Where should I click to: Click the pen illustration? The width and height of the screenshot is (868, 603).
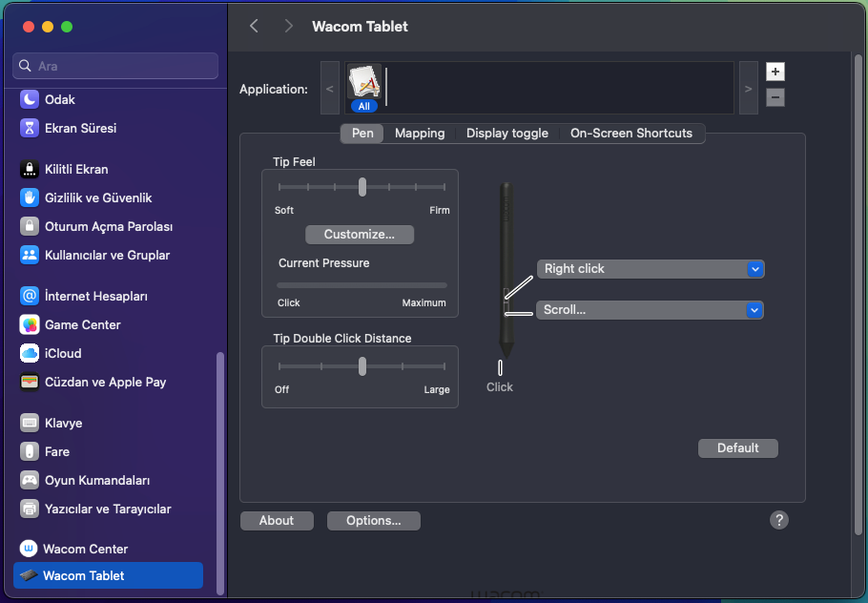pos(506,271)
